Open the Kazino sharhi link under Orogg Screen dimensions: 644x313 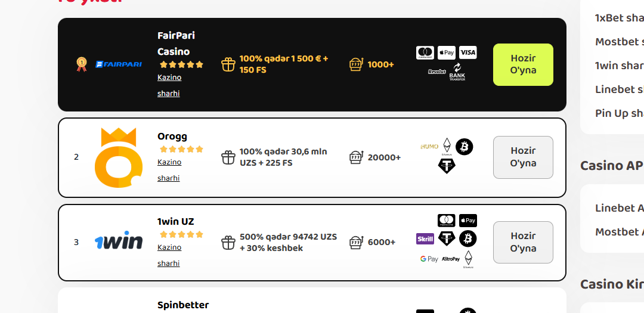click(169, 170)
